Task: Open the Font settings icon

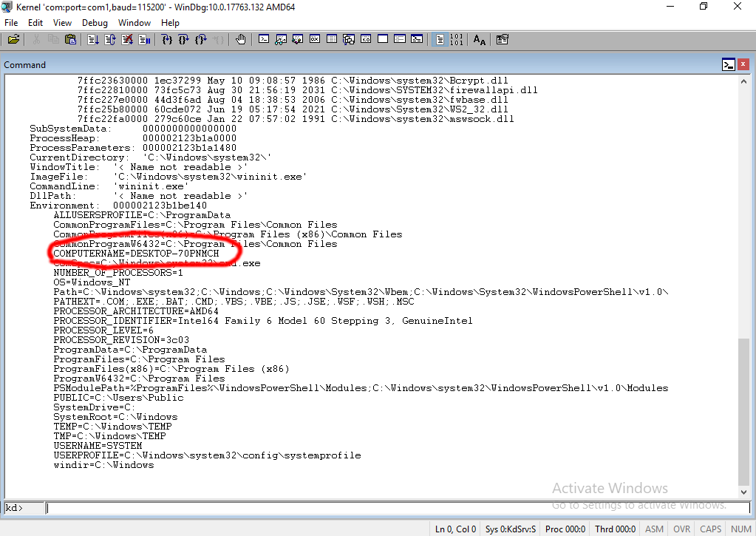Action: (480, 39)
